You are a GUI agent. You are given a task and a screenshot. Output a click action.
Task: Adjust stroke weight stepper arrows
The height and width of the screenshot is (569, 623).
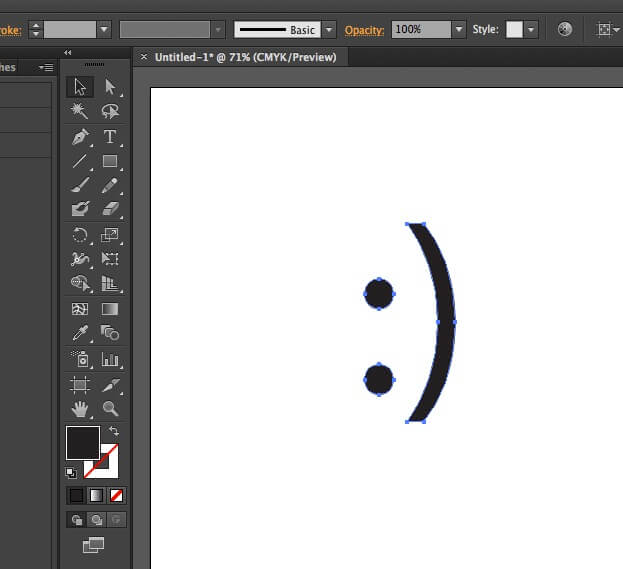pos(35,29)
